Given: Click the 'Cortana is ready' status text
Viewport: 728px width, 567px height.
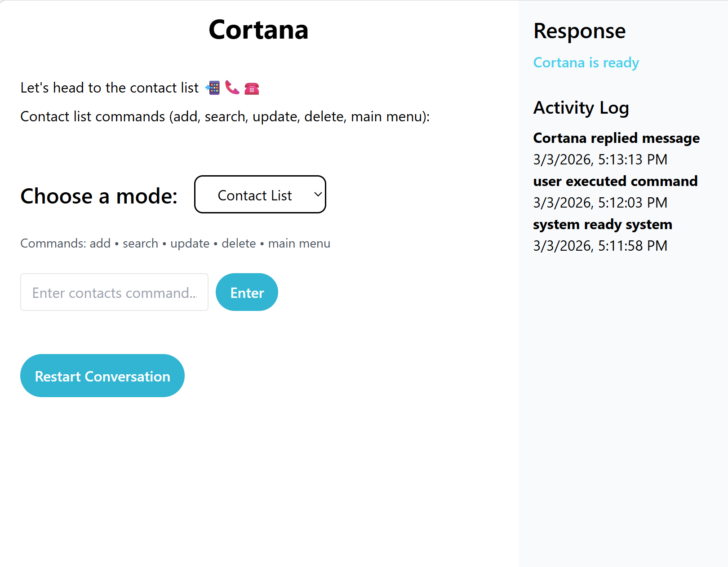Looking at the screenshot, I should [586, 62].
